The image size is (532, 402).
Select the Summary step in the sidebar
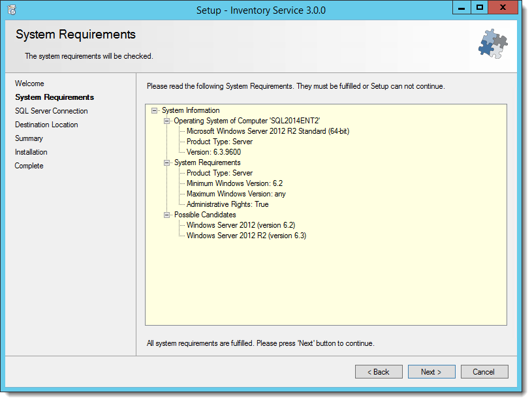pos(29,138)
